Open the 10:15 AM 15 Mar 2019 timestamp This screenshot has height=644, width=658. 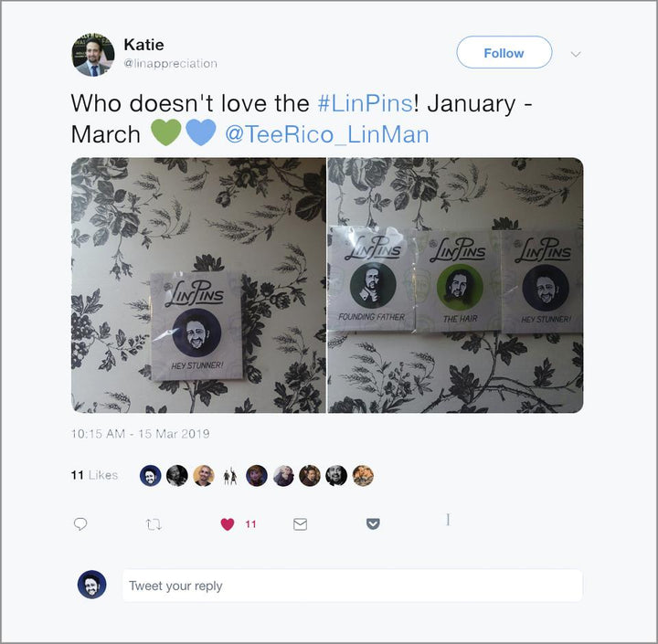point(141,433)
